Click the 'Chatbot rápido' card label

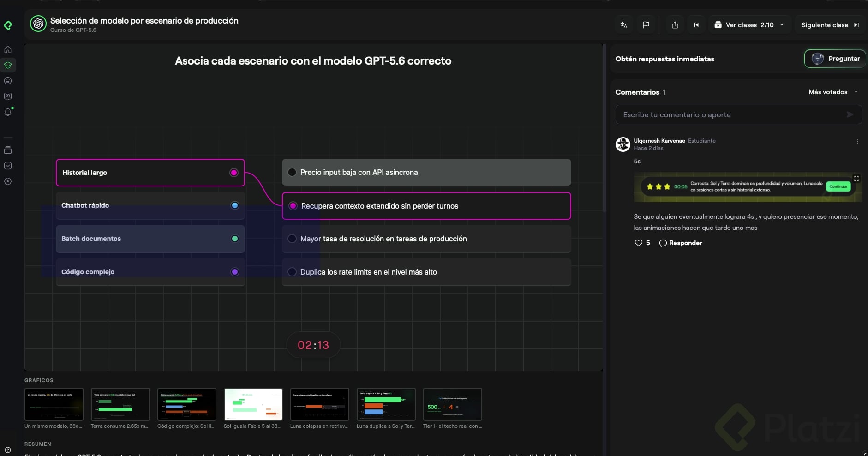point(85,205)
